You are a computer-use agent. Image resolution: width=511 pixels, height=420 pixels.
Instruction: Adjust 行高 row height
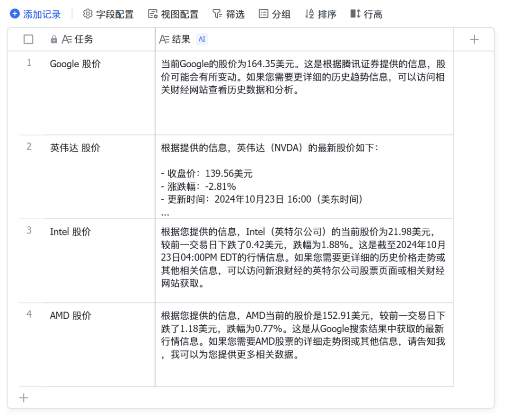(366, 14)
